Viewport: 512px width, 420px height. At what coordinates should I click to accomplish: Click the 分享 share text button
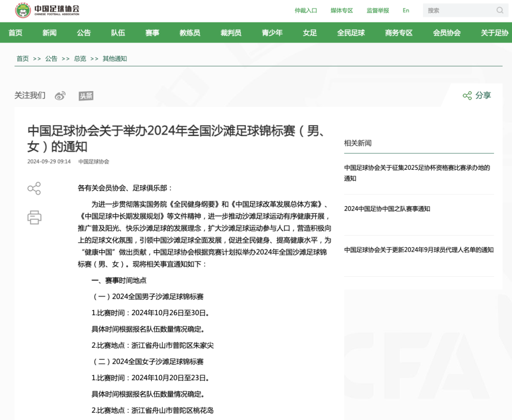pyautogui.click(x=483, y=95)
